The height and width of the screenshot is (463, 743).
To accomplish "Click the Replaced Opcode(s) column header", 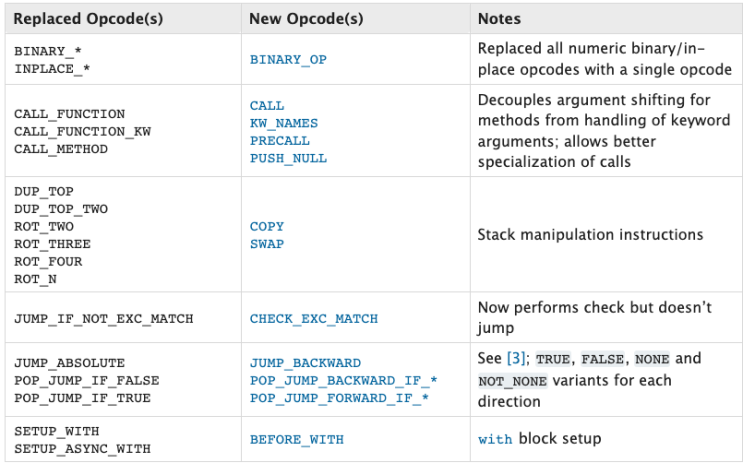I will pyautogui.click(x=88, y=18).
